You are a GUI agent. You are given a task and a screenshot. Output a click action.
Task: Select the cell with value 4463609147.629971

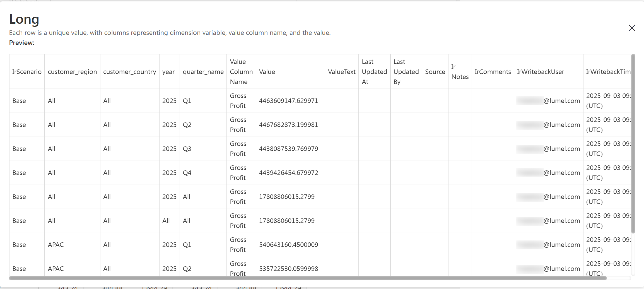coord(288,101)
